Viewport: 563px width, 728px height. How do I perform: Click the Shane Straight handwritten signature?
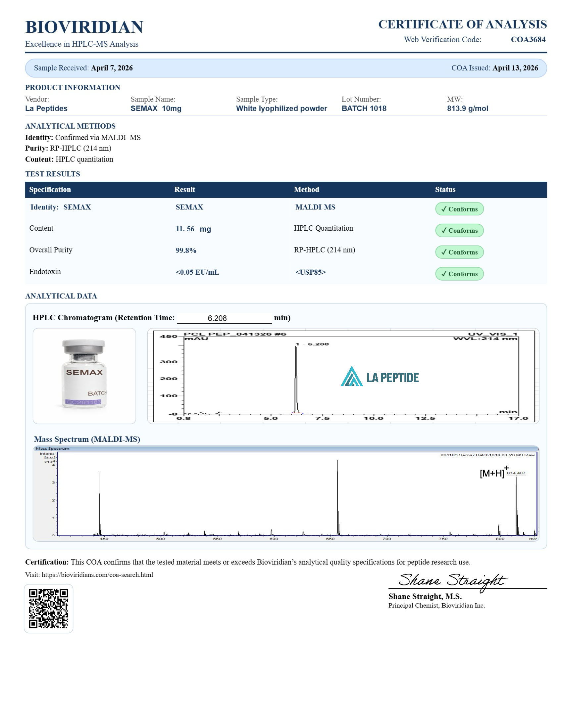(x=452, y=581)
